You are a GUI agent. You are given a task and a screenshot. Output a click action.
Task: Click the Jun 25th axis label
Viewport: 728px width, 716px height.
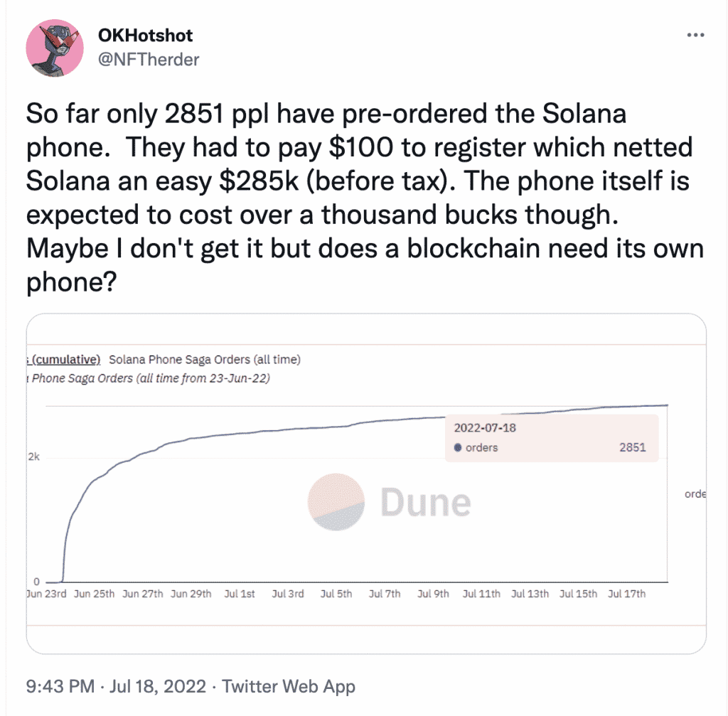coord(94,594)
